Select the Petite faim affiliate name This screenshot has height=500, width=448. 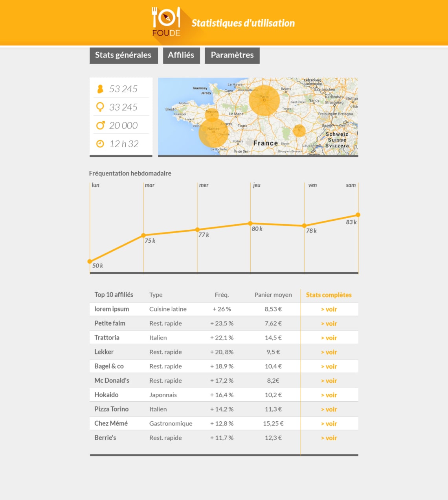(110, 323)
